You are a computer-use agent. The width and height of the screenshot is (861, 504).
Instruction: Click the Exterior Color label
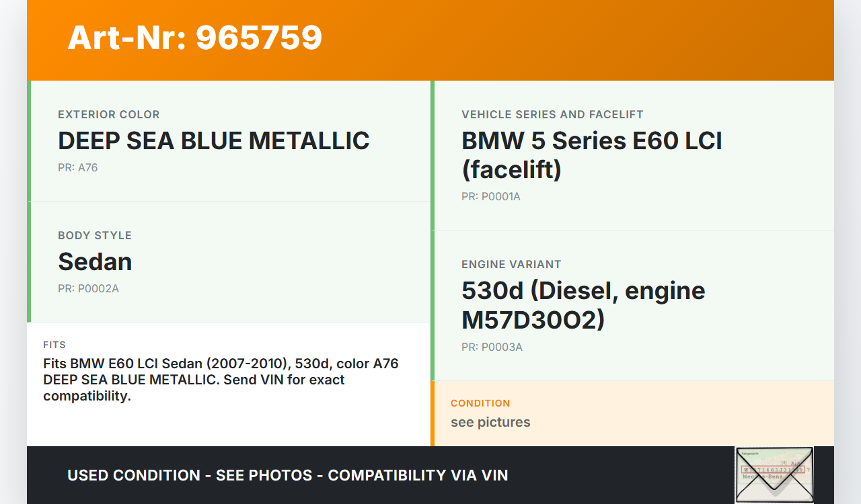click(x=109, y=115)
